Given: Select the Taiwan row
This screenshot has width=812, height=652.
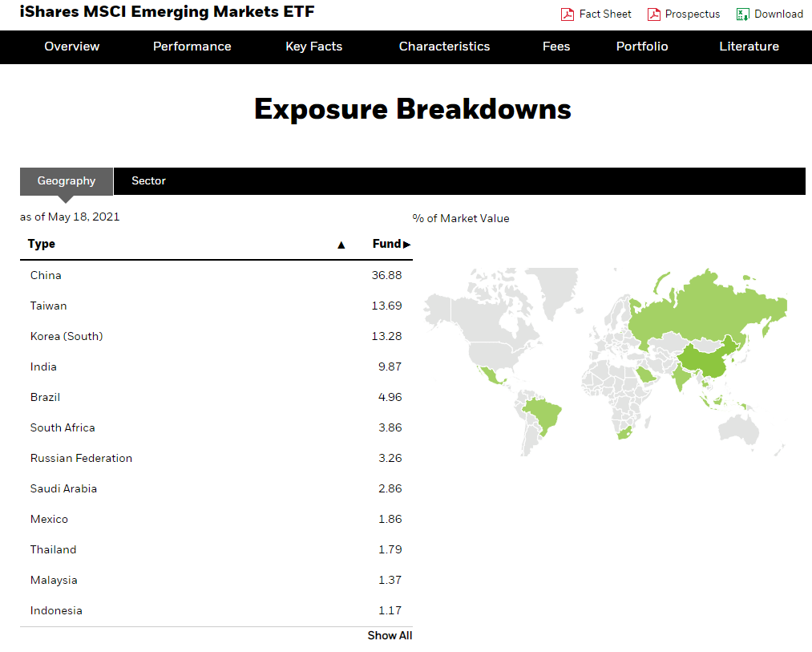Looking at the screenshot, I should (216, 306).
